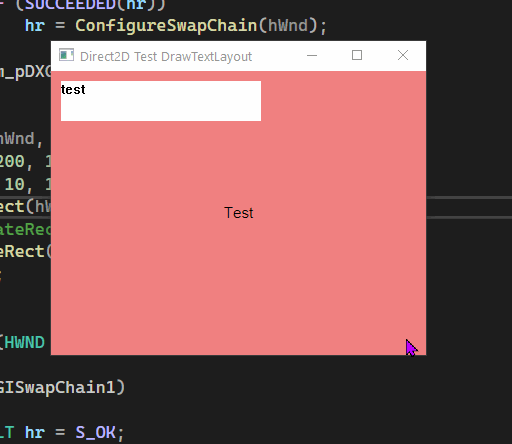Image resolution: width=512 pixels, height=444 pixels.
Task: Click the HWND type keyword in the code
Action: (x=24, y=343)
